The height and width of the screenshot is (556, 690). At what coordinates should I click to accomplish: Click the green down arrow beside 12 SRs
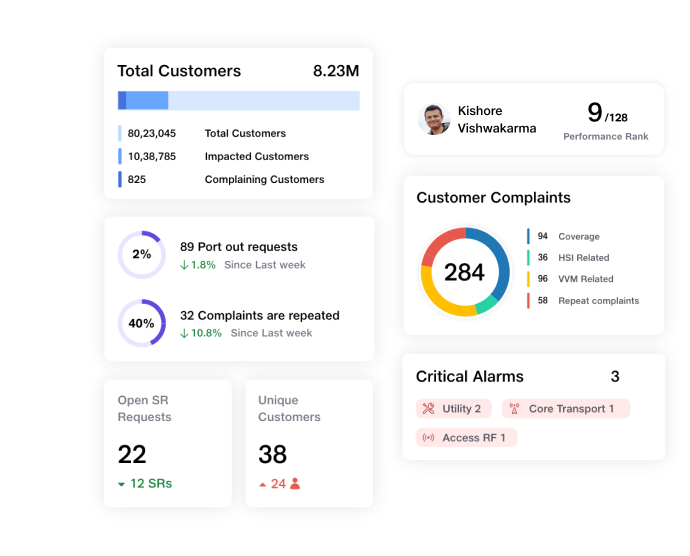point(122,484)
